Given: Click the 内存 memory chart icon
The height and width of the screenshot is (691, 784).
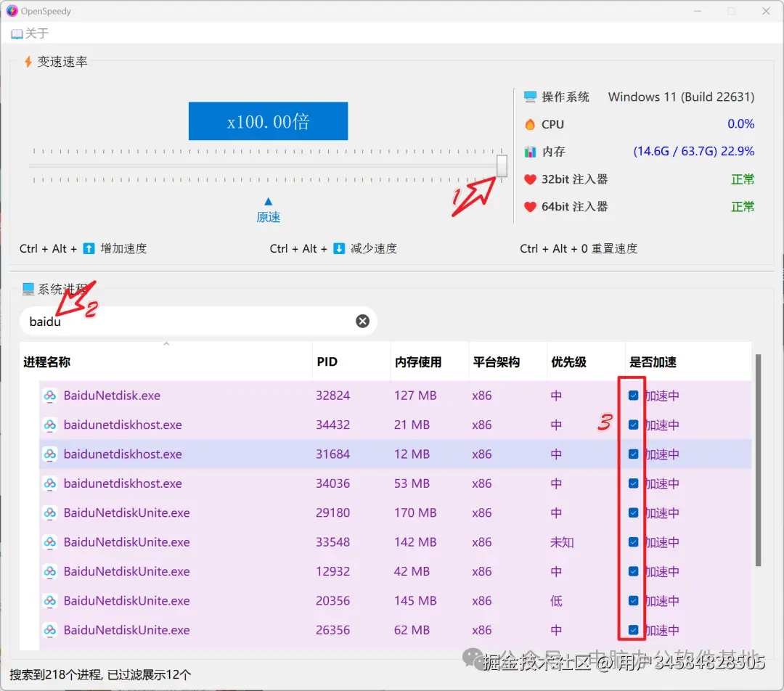Looking at the screenshot, I should (530, 152).
